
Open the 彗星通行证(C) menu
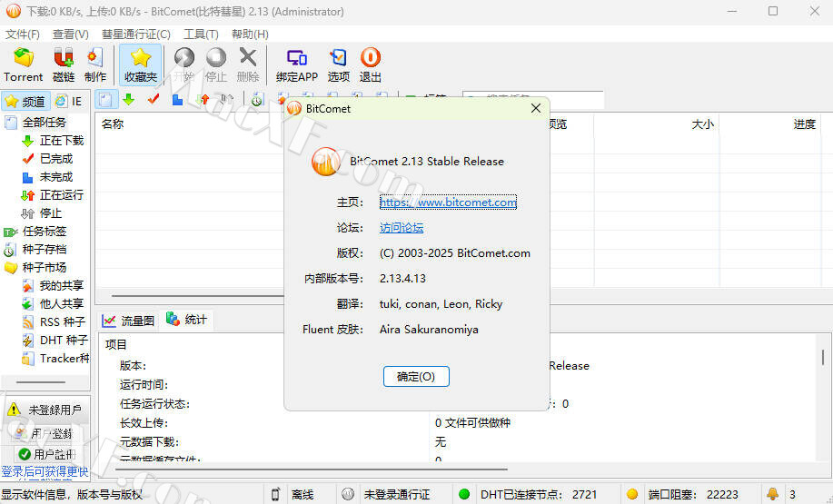(136, 34)
